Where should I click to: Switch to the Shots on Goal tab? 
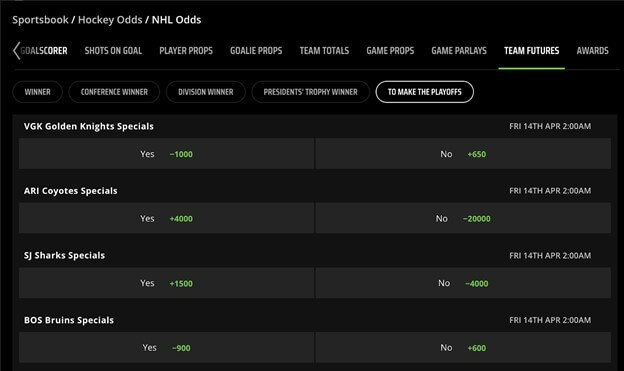pyautogui.click(x=113, y=51)
